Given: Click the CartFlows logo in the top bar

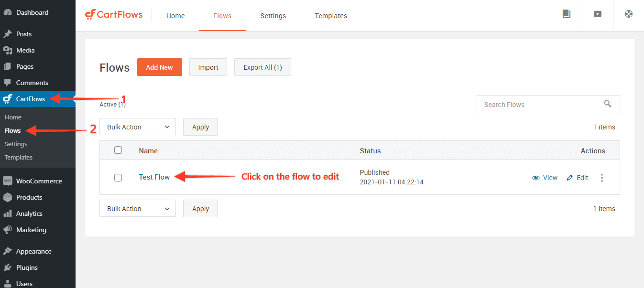Looking at the screenshot, I should [x=113, y=15].
